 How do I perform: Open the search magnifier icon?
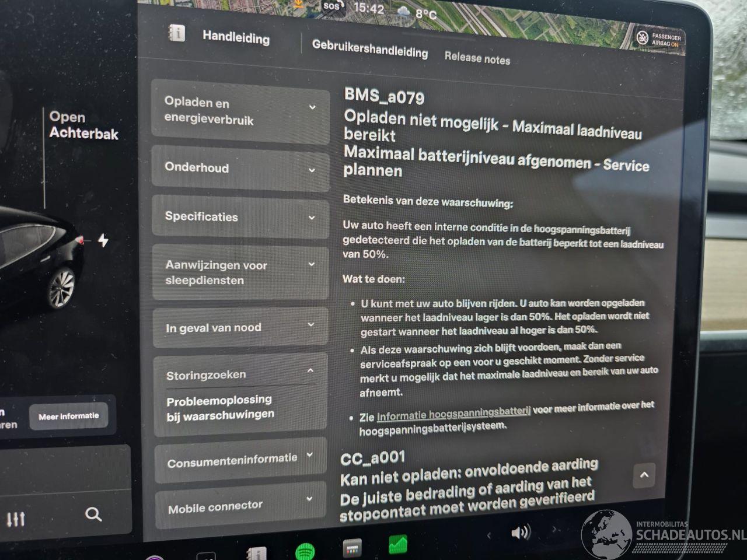coord(93,514)
